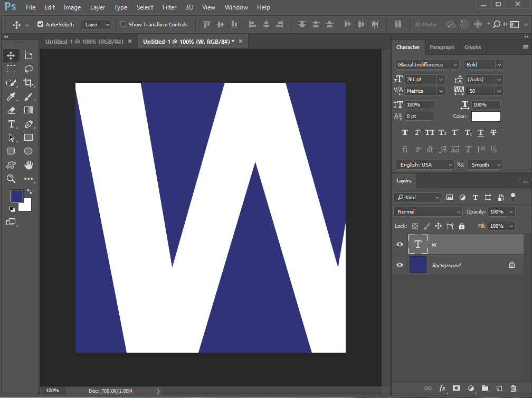Viewport: 532px width, 398px height.
Task: Toggle All Caps style
Action: (430, 132)
